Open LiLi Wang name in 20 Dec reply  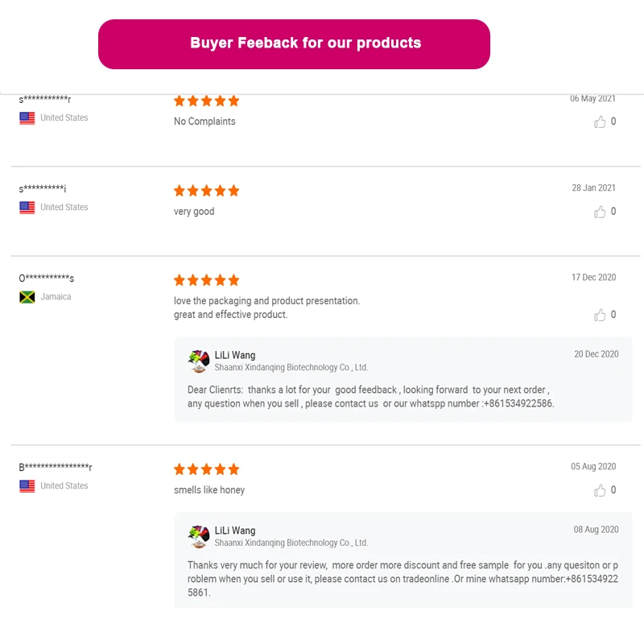click(x=235, y=355)
